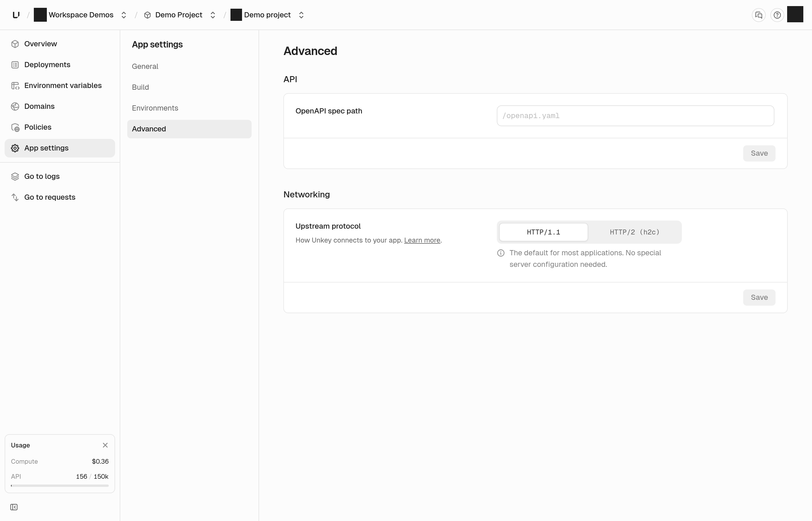This screenshot has width=812, height=521.
Task: Open the General settings tab
Action: coord(189,66)
